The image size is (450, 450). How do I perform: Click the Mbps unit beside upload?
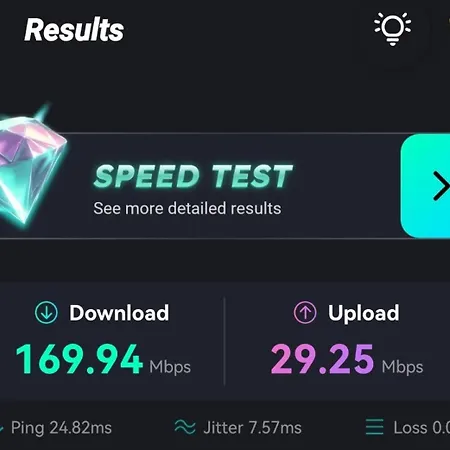pos(402,367)
